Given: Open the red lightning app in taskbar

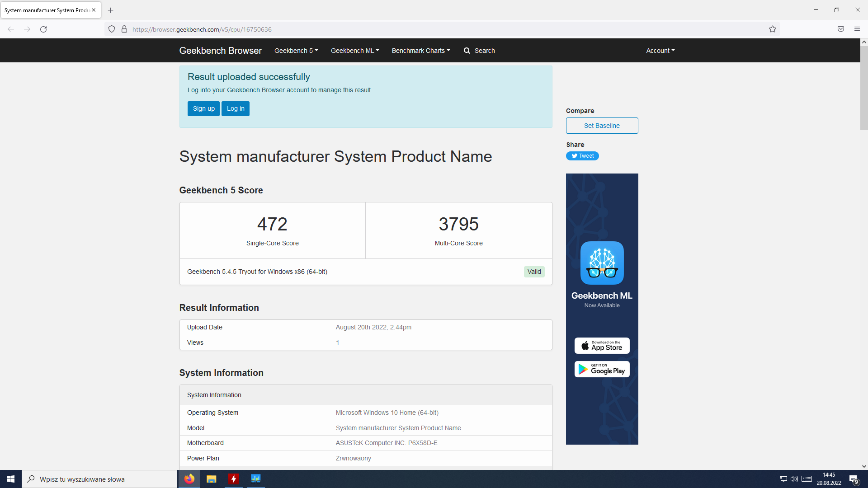Looking at the screenshot, I should pos(234,479).
